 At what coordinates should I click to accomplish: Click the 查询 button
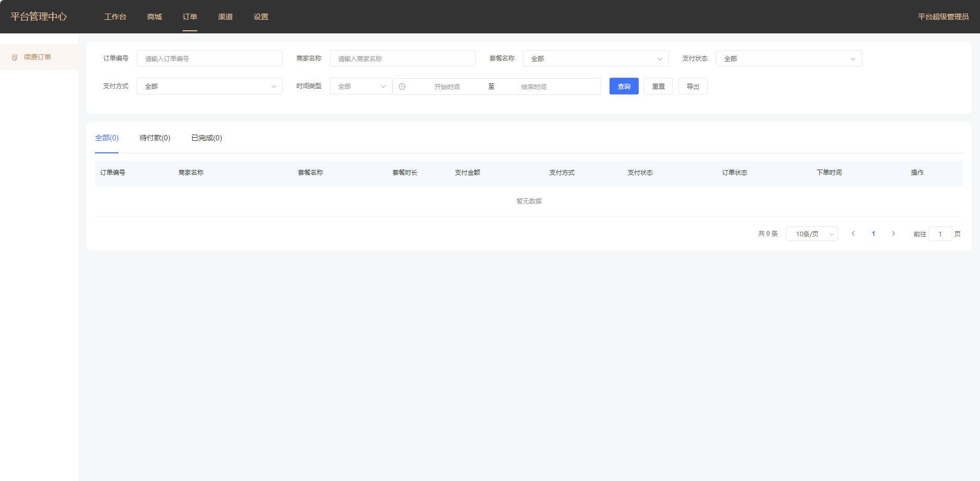pos(624,86)
